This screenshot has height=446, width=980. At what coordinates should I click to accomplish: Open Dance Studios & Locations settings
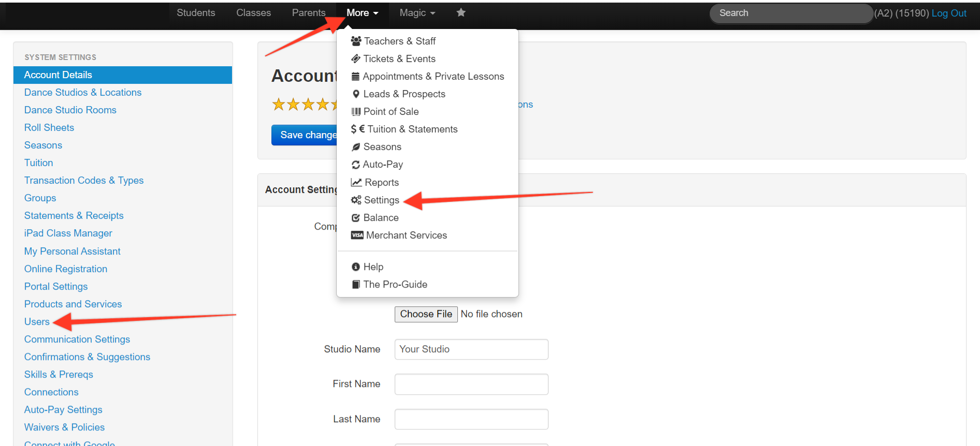pos(83,93)
